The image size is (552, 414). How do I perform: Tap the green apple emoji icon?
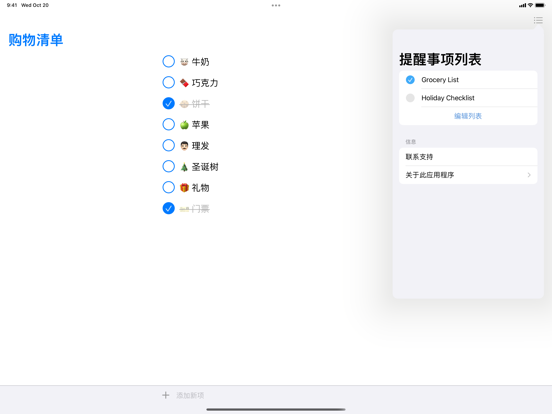click(184, 125)
